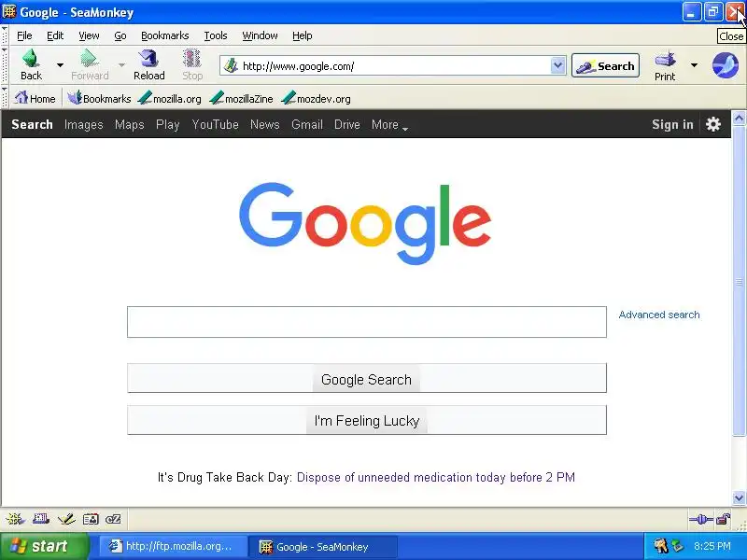Open the Bookmarks toolbar folder
This screenshot has width=747, height=560.
pos(99,99)
